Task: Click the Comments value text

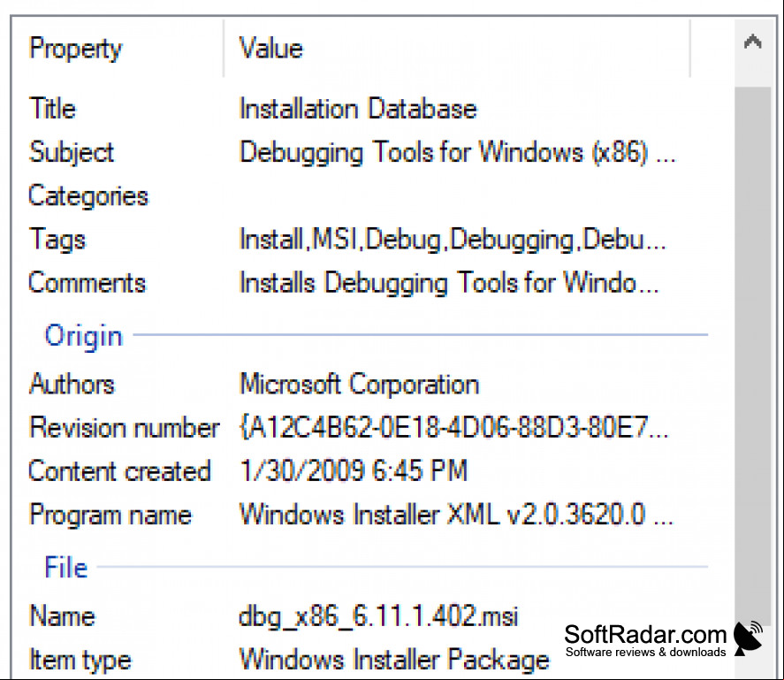Action: point(449,283)
